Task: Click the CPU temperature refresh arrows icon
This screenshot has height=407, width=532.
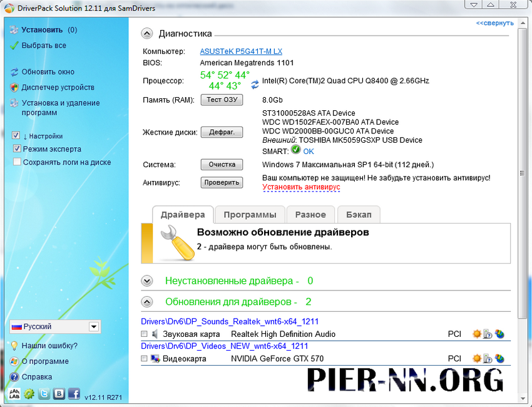Action: (255, 85)
